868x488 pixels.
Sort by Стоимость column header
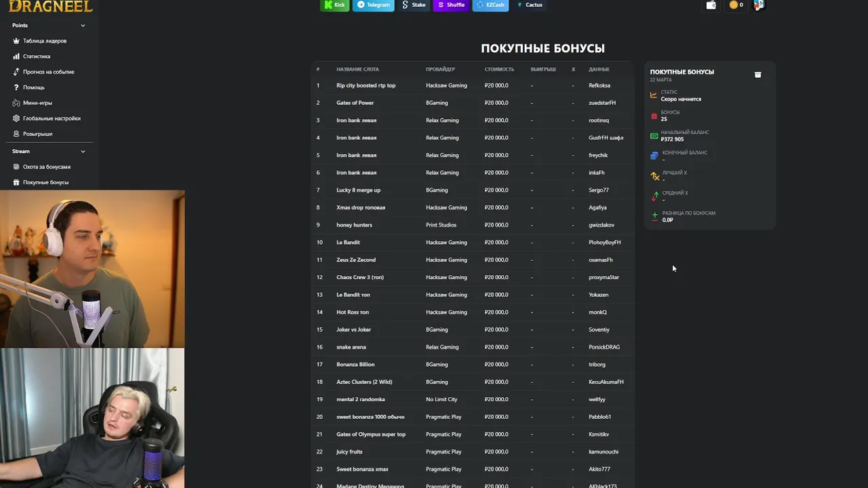(x=499, y=69)
